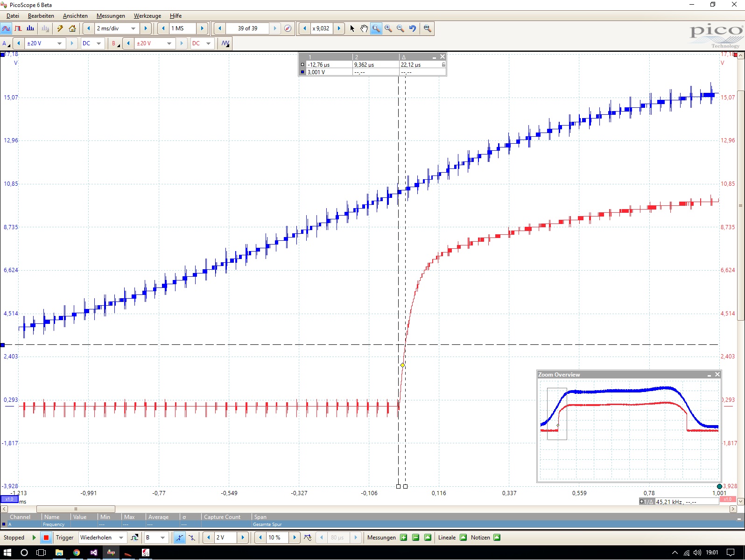The image size is (745, 560).
Task: Open Channel B ±20 V range dropdown
Action: pos(169,43)
